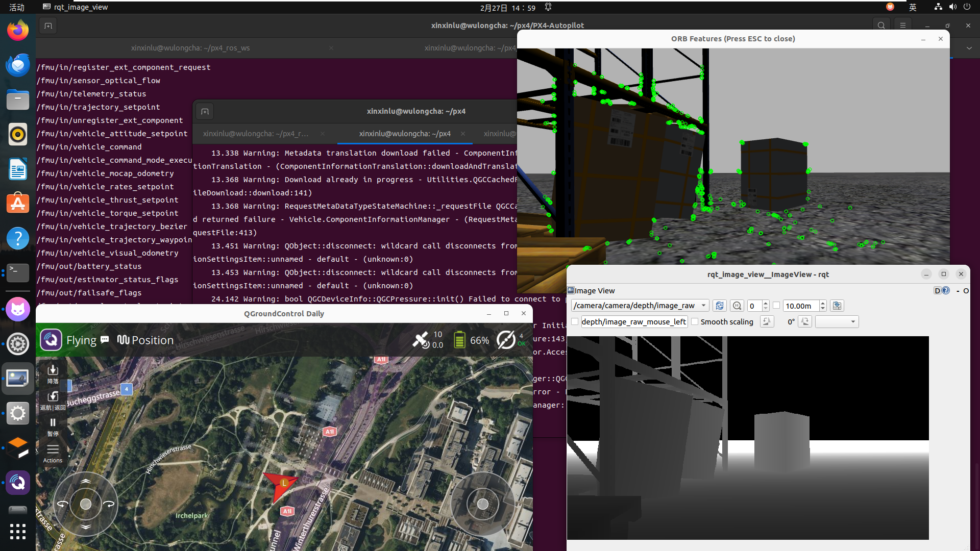Viewport: 980px width, 551px height.
Task: Open the QGroundControl application menu icon
Action: pyautogui.click(x=51, y=340)
